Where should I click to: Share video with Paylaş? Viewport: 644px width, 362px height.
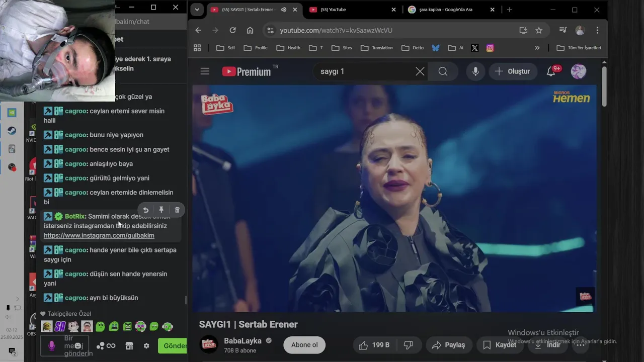[449, 345]
